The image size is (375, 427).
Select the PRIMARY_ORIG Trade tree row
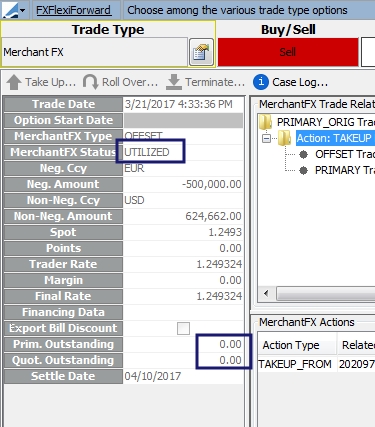[325, 122]
